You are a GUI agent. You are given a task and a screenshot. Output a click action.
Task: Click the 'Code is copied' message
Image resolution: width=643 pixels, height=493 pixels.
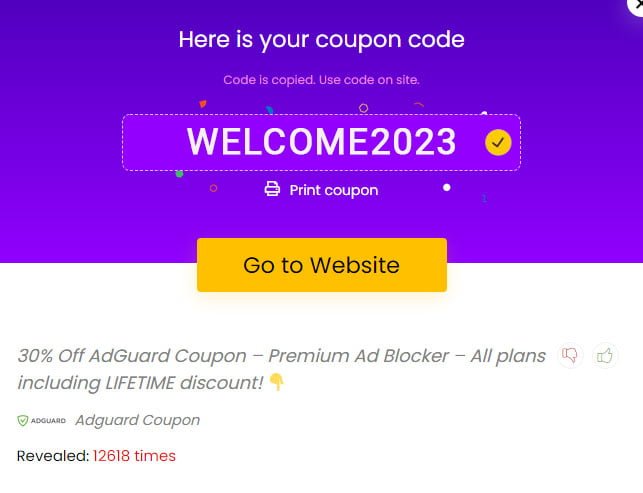pyautogui.click(x=322, y=80)
